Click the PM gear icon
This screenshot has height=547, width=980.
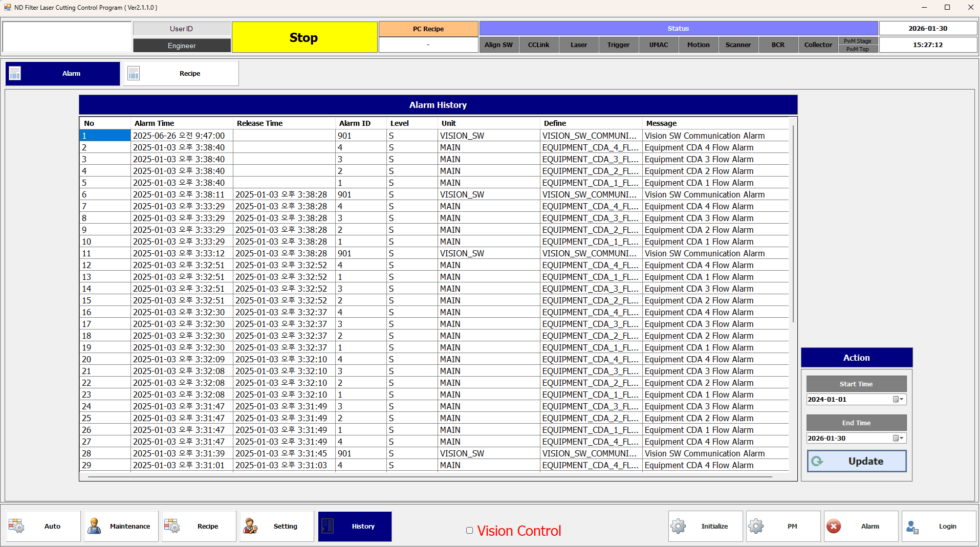click(x=756, y=526)
